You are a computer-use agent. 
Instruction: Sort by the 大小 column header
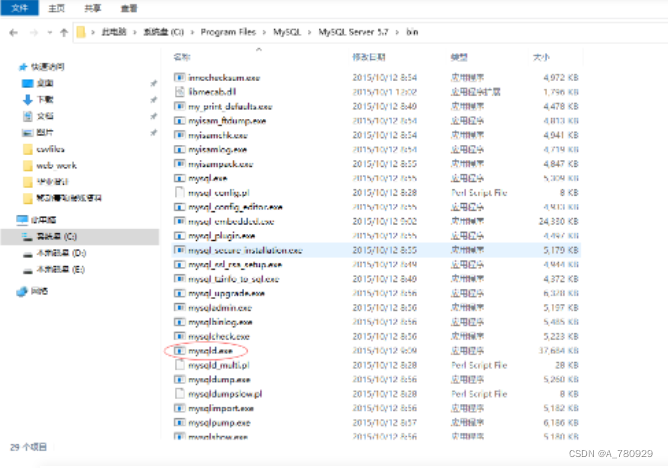[541, 57]
